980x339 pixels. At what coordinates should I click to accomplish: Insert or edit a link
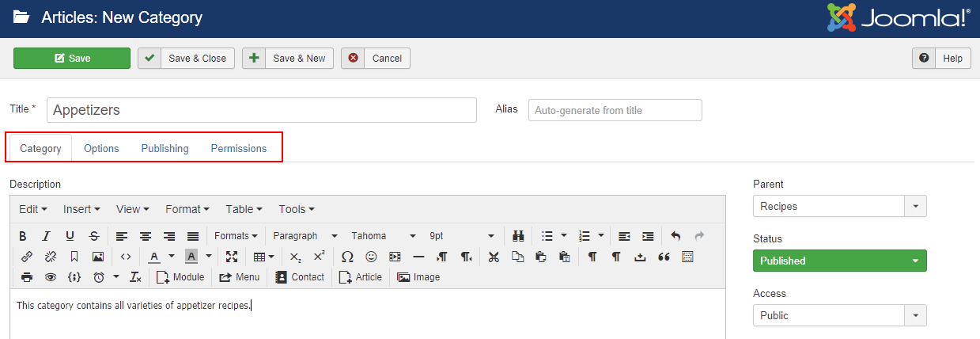[26, 257]
